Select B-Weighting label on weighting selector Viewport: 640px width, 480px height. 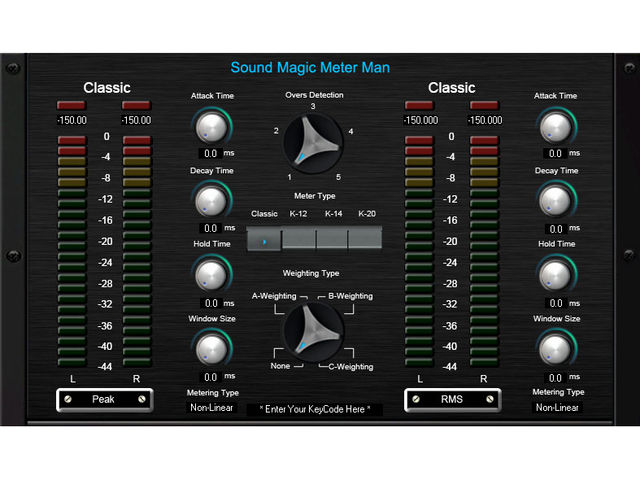click(351, 296)
